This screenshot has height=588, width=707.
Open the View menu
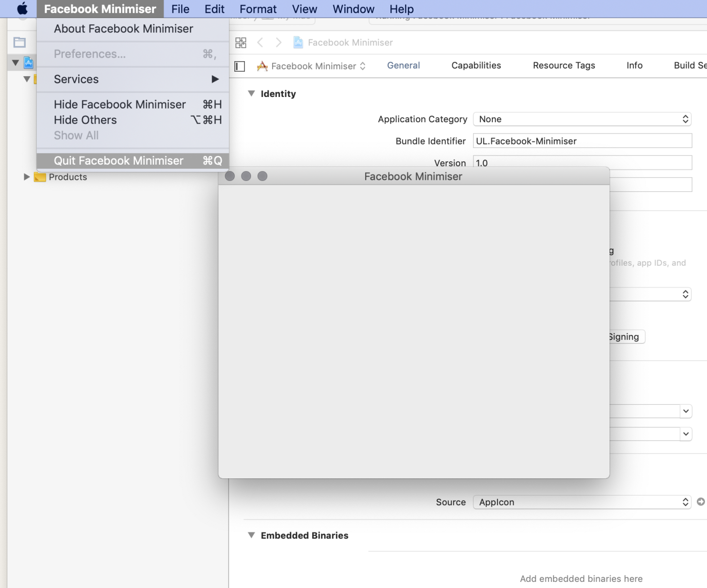(x=305, y=9)
